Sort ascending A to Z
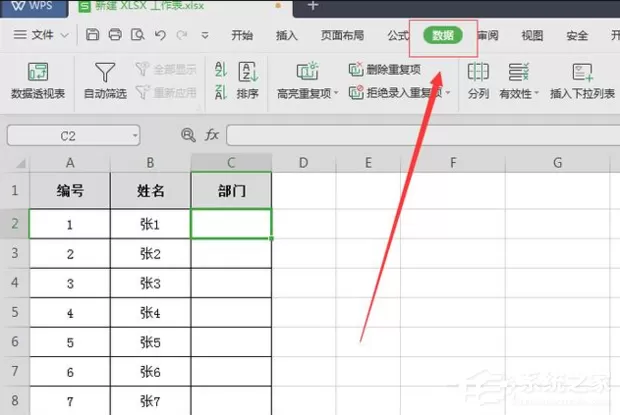620x415 pixels. [x=221, y=70]
